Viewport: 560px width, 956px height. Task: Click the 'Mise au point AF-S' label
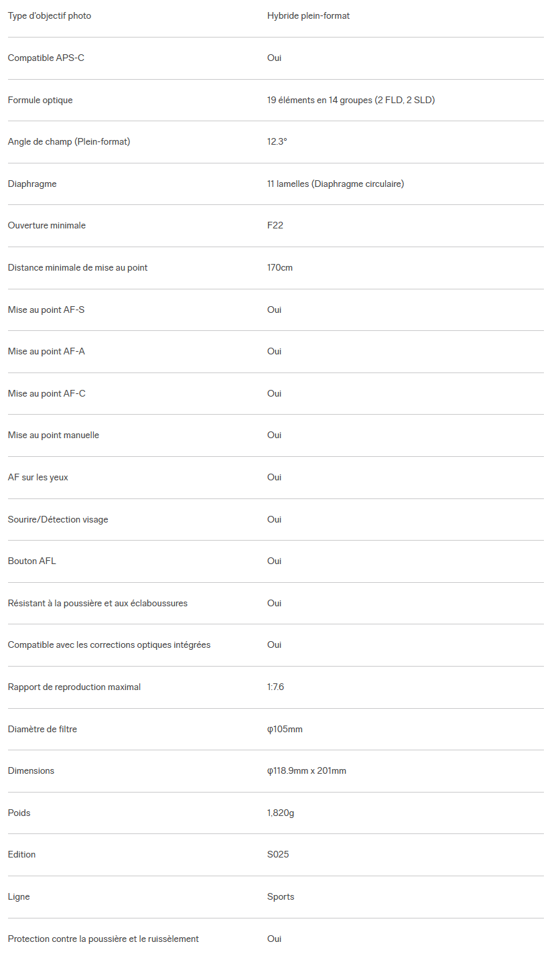point(46,310)
